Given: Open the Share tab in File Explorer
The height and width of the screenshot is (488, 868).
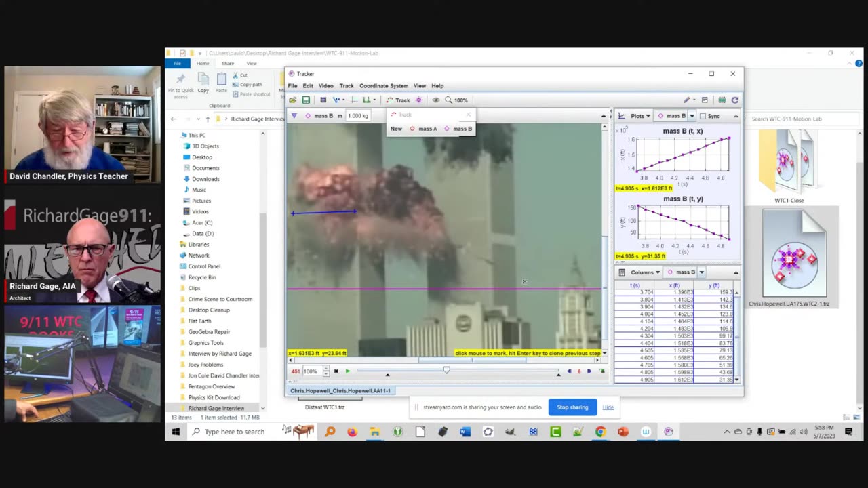Looking at the screenshot, I should pyautogui.click(x=228, y=64).
